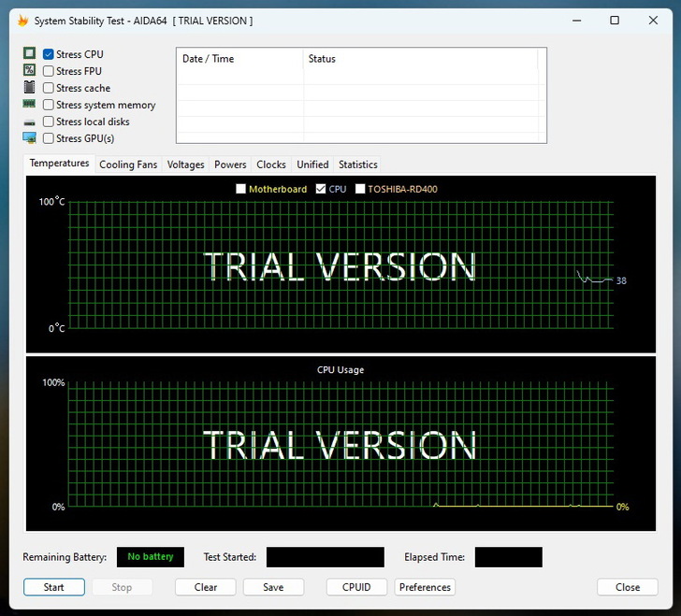Screen dimensions: 681x616
Task: Open the Voltages tab
Action: (x=185, y=165)
